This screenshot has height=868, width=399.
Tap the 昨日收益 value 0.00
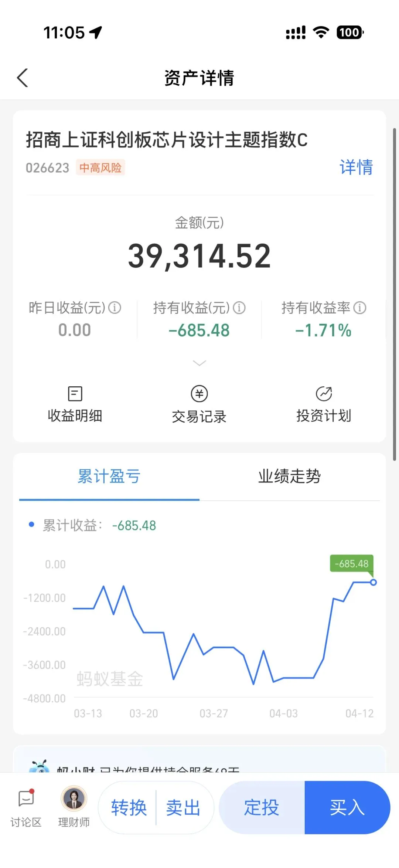pyautogui.click(x=75, y=330)
